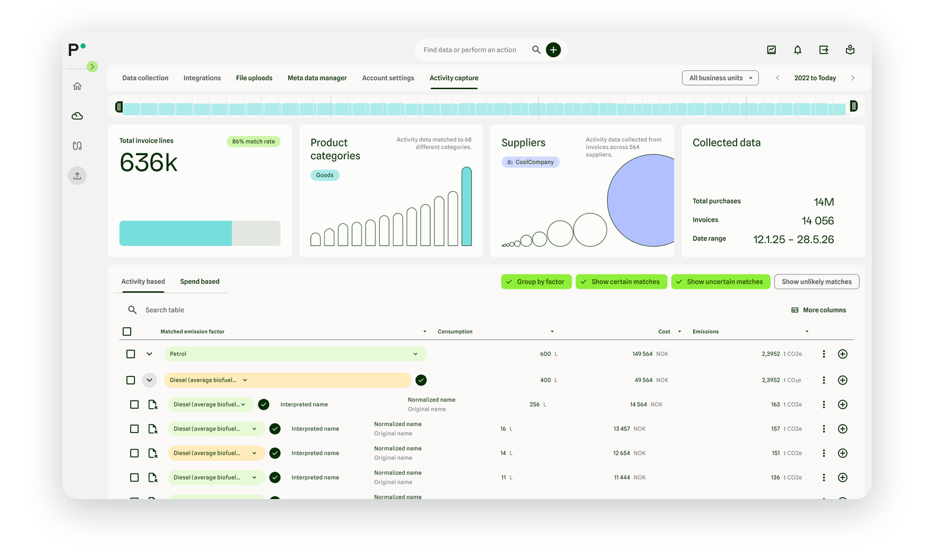The height and width of the screenshot is (560, 934).
Task: Collapse the Diesel group with its round chevron
Action: point(149,380)
